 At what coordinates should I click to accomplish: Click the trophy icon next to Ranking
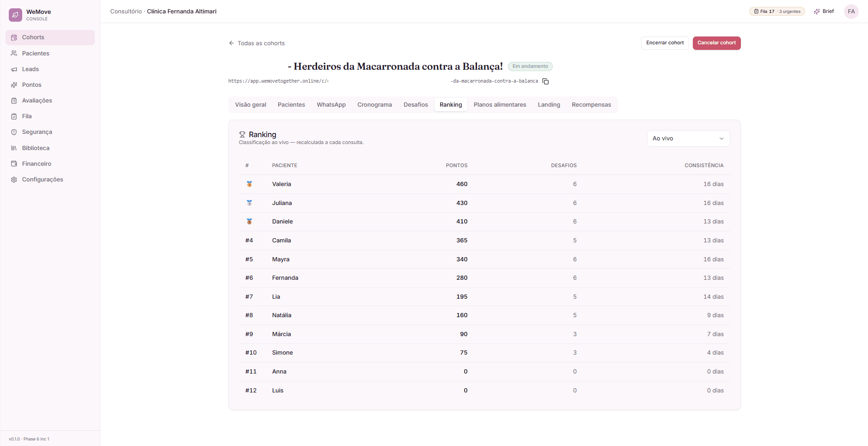[x=242, y=135]
